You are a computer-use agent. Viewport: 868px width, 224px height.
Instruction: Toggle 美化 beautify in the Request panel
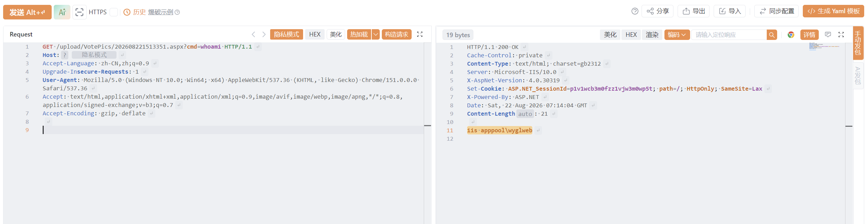336,34
